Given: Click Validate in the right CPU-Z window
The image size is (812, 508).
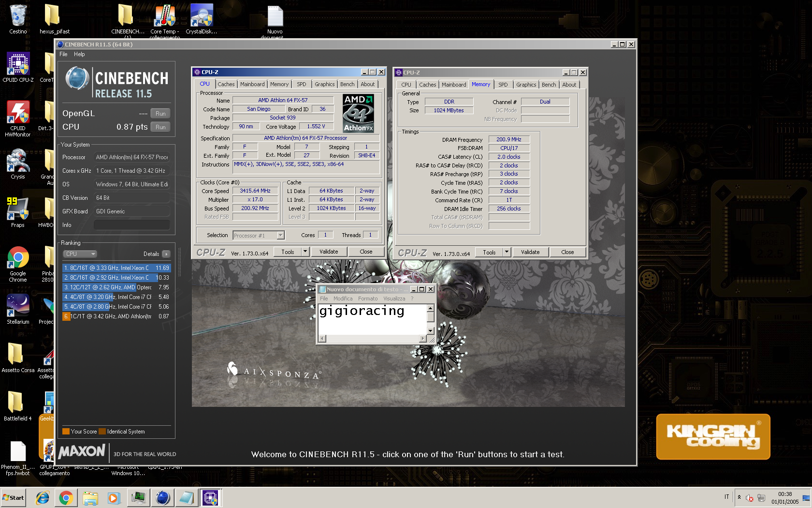Looking at the screenshot, I should (530, 252).
